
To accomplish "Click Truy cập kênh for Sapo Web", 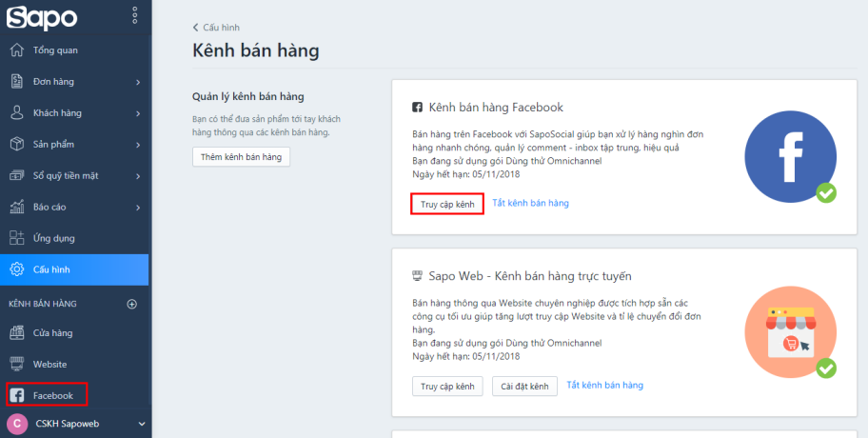I will 447,386.
